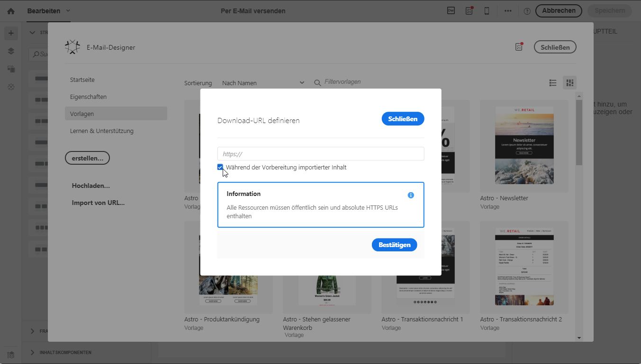Open the help question mark icon
Screen dimensions: 641x364
pyautogui.click(x=527, y=11)
